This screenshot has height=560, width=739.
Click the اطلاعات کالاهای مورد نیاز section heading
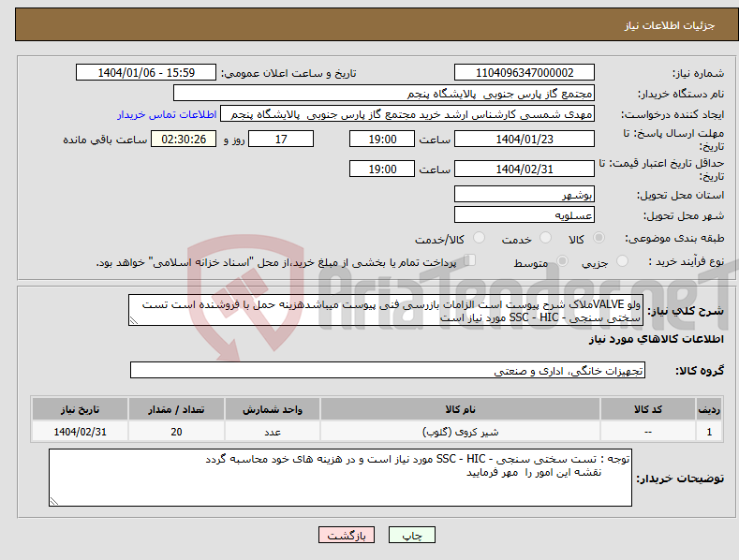pos(656,339)
